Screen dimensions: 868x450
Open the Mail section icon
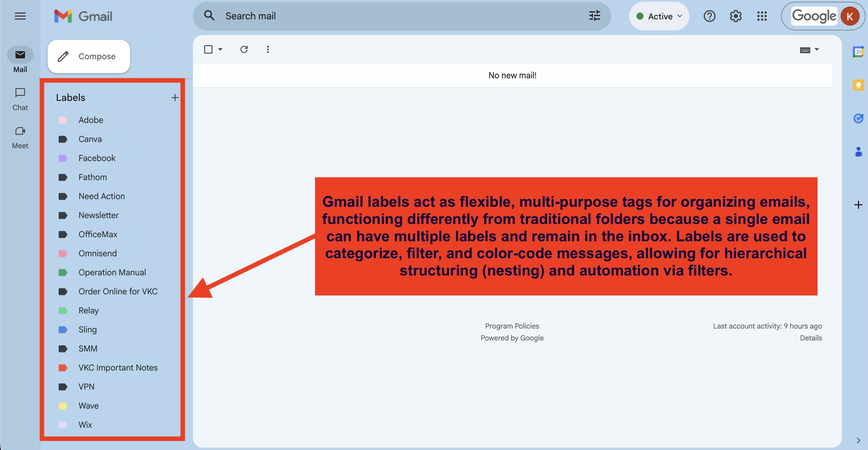[20, 55]
